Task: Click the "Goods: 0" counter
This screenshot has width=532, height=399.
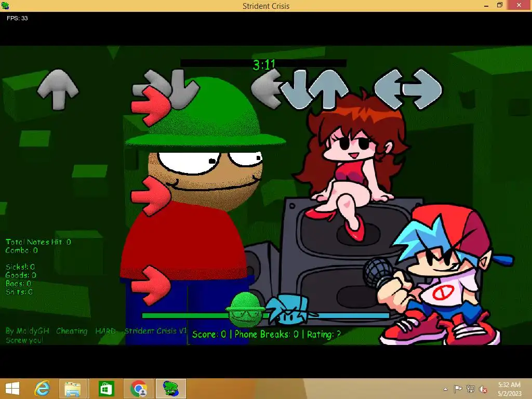Action: [x=21, y=275]
